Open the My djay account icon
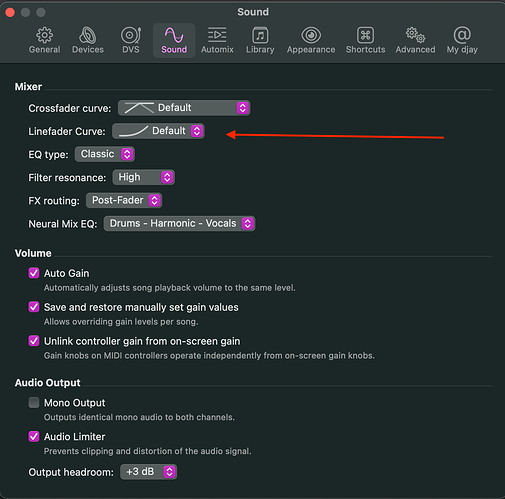The width and height of the screenshot is (505, 499). [x=462, y=35]
